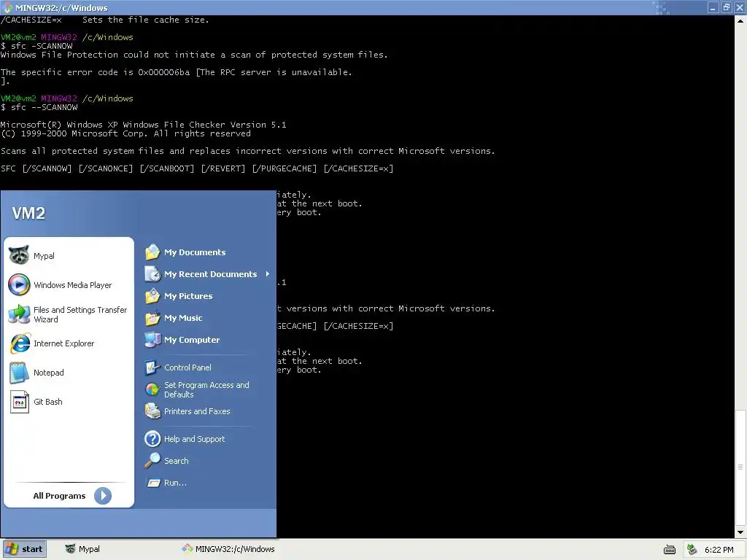Click the MINGW32 title bar icon
747x560 pixels.
[7, 7]
